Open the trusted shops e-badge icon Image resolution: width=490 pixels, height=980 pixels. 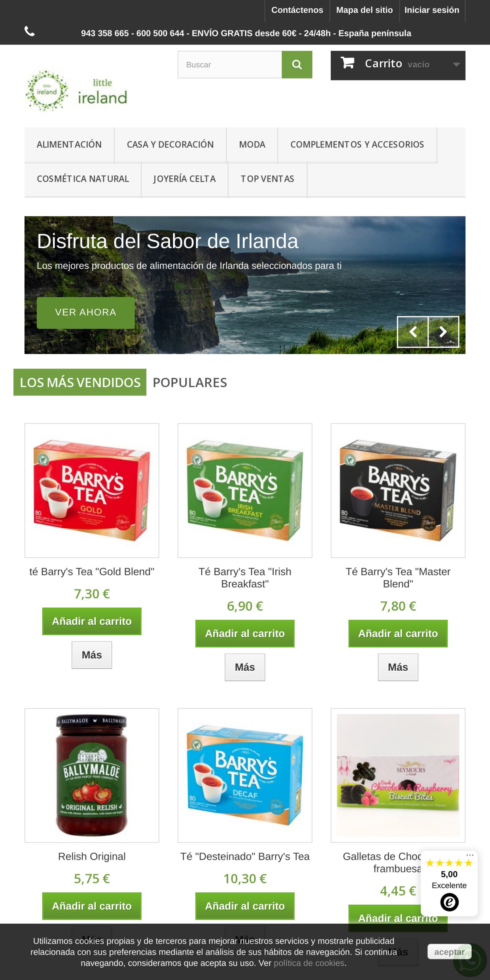click(449, 902)
